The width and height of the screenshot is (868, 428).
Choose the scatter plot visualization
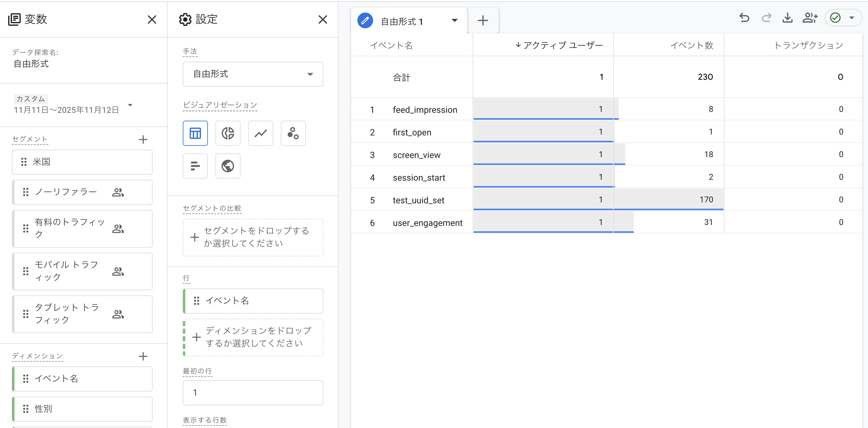coord(293,133)
